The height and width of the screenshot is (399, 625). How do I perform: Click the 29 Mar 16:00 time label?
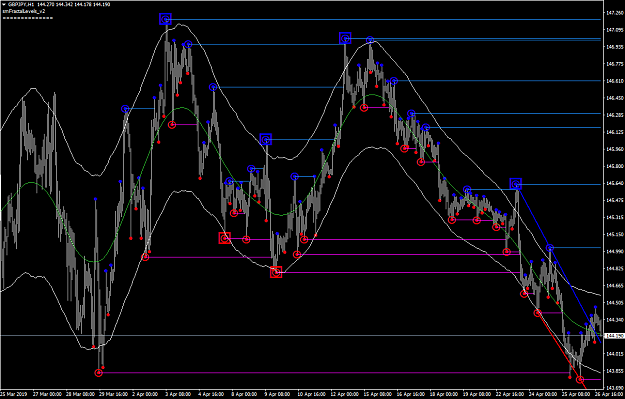coord(113,394)
